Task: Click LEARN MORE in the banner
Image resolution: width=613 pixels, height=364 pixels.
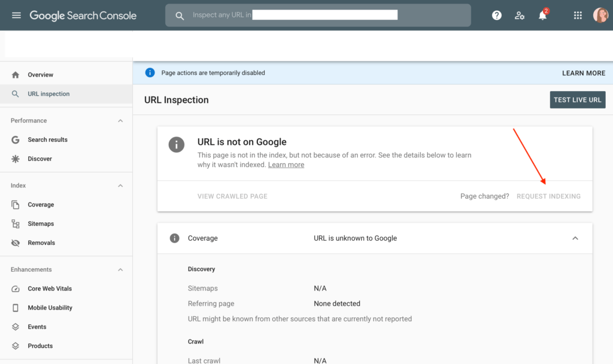Action: point(584,73)
